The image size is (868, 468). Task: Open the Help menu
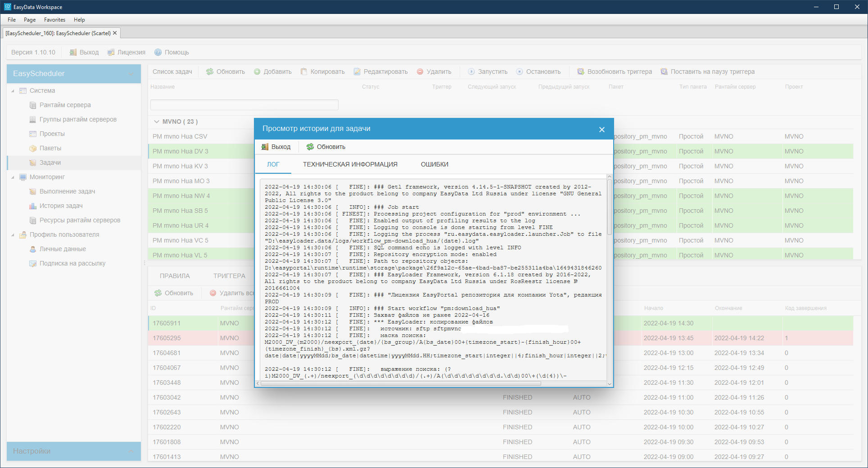point(79,20)
